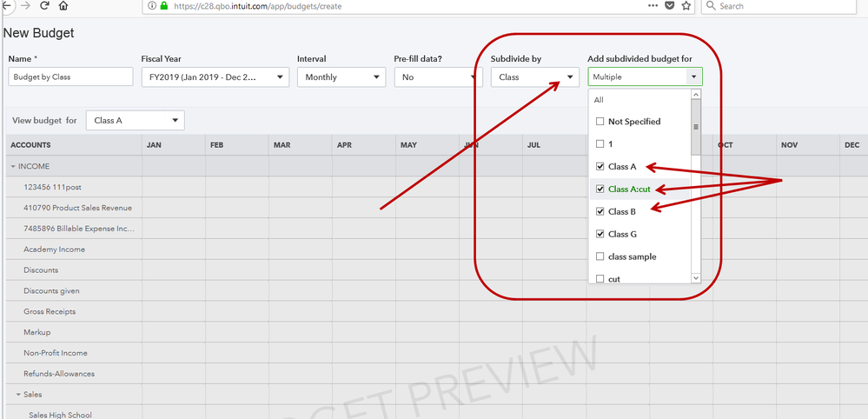The width and height of the screenshot is (868, 419).
Task: Click the MAY column header
Action: [427, 145]
